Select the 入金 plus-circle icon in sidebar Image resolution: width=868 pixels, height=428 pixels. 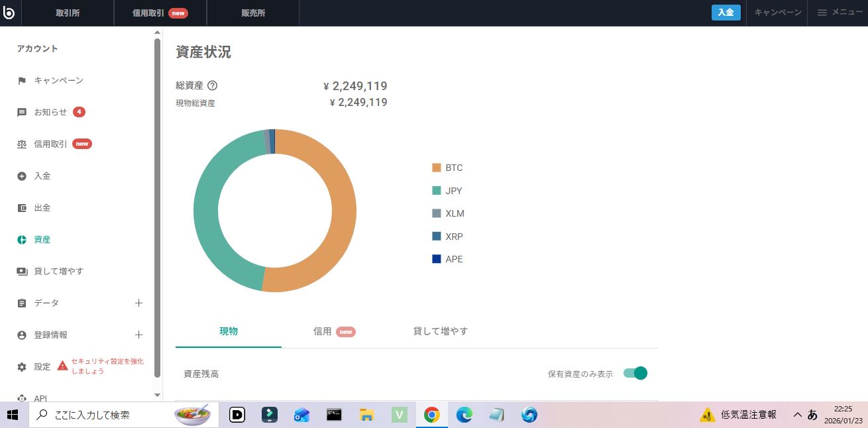(x=22, y=176)
